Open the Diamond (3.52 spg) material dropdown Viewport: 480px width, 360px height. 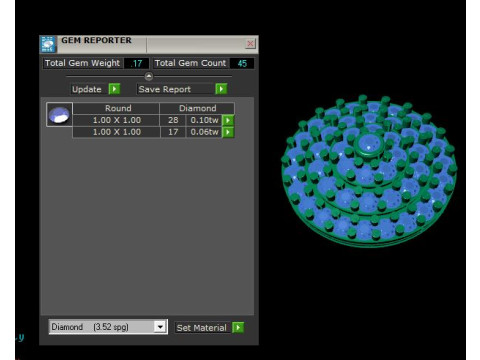tap(160, 327)
